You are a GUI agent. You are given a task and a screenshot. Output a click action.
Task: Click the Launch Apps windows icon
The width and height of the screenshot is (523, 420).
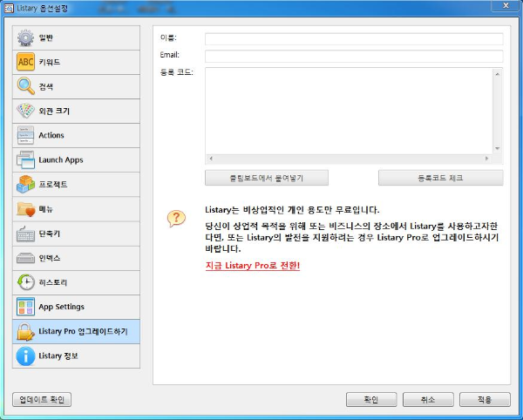[25, 159]
